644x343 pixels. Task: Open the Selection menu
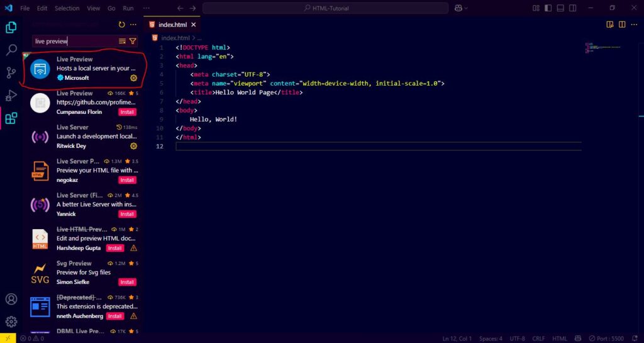coord(67,8)
